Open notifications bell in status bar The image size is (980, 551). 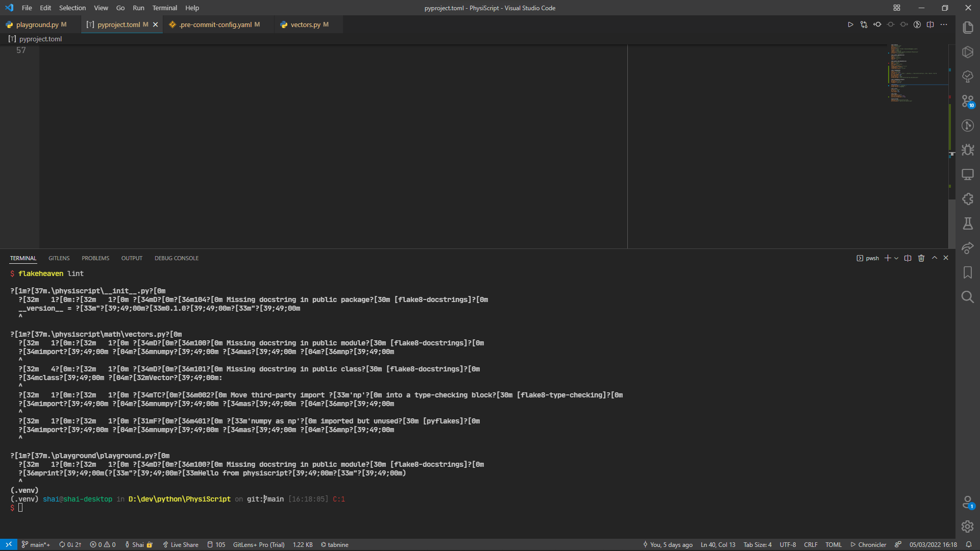[968, 544]
